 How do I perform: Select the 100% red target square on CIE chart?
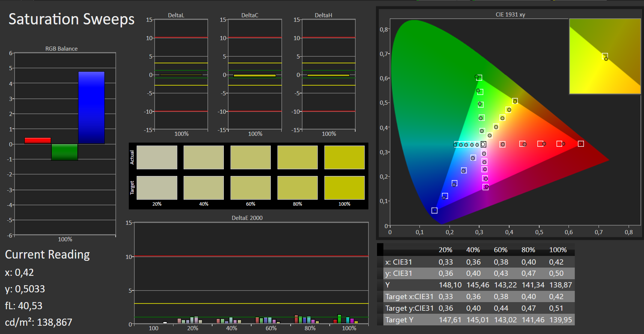point(581,144)
